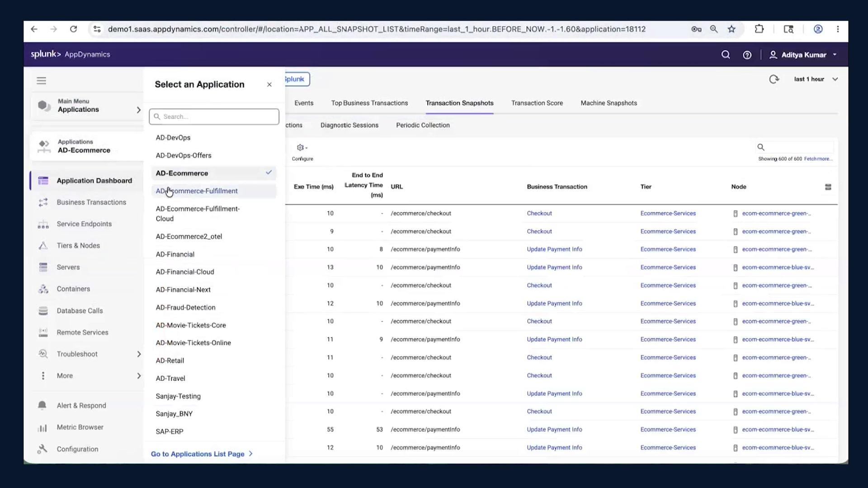Click the browser address bar URL
The image size is (868, 488).
tap(377, 29)
